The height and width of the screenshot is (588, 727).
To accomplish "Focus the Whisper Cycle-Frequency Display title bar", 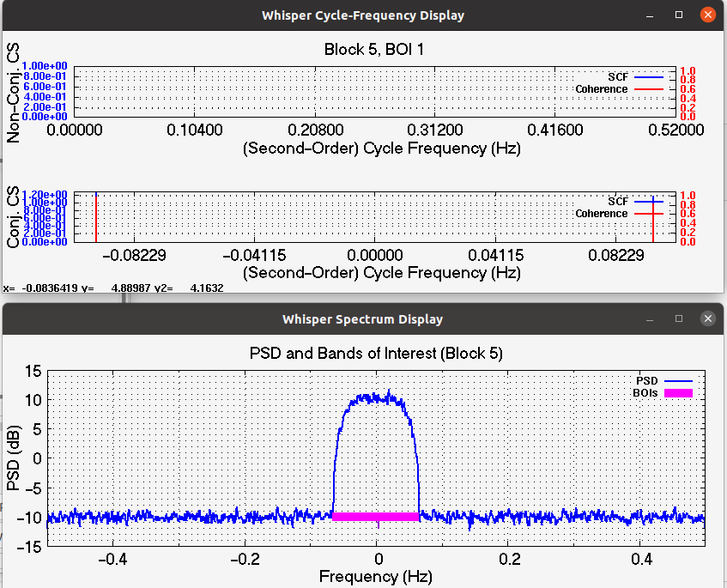I will coord(363,15).
